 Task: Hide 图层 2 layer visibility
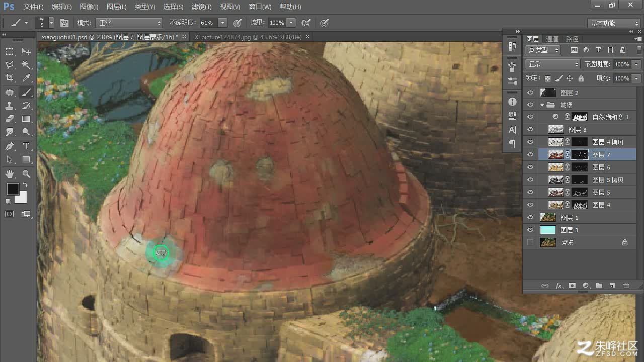pyautogui.click(x=530, y=93)
